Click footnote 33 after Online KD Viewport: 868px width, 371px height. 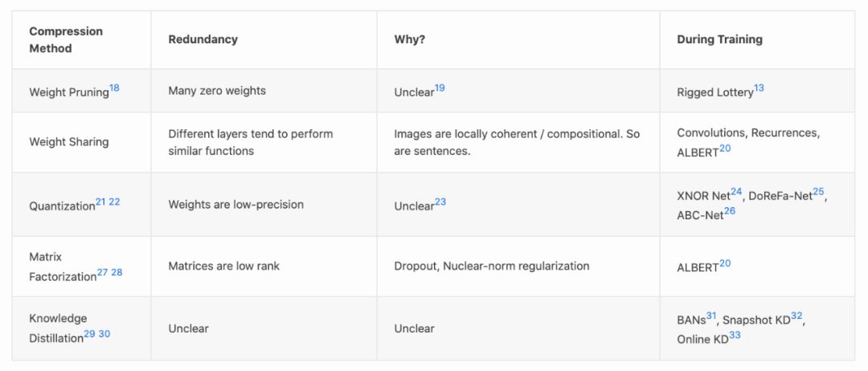click(x=735, y=335)
